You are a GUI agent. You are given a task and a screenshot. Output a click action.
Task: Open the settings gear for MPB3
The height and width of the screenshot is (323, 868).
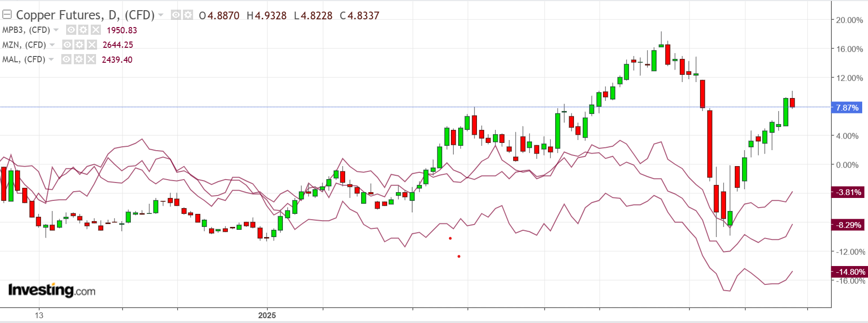click(83, 30)
